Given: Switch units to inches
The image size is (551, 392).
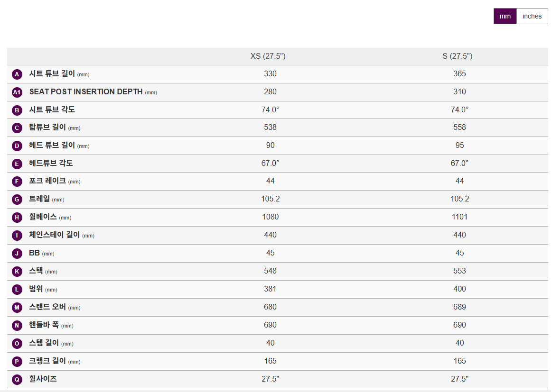Looking at the screenshot, I should [532, 16].
